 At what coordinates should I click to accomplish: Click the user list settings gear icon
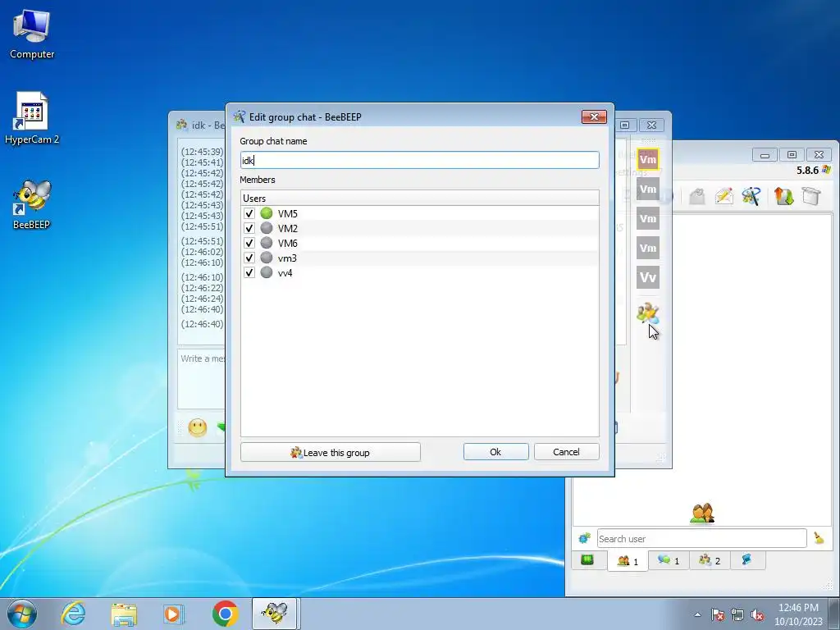point(584,538)
